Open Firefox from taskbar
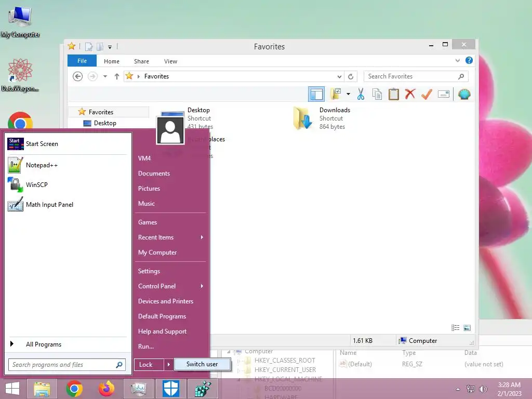532x399 pixels. 107,389
